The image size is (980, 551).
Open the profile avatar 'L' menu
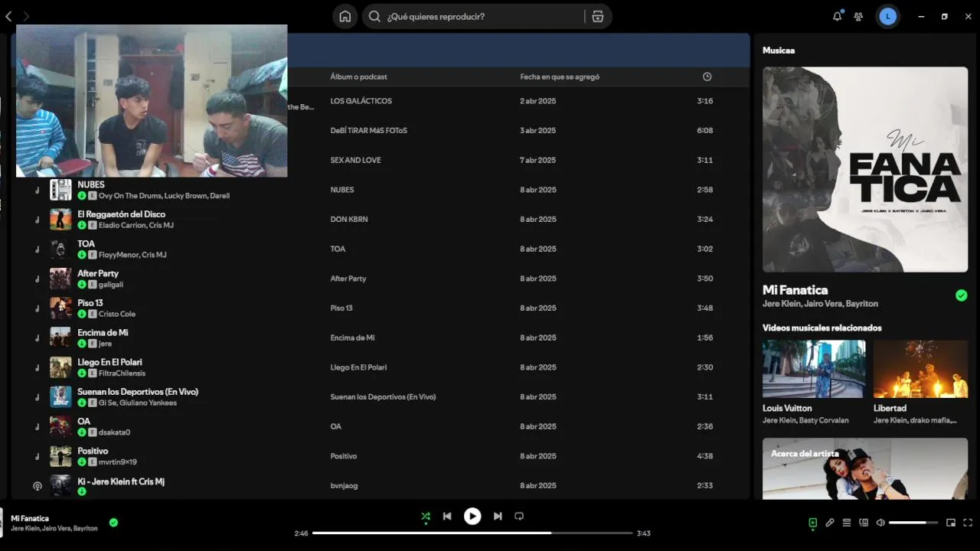coord(888,16)
